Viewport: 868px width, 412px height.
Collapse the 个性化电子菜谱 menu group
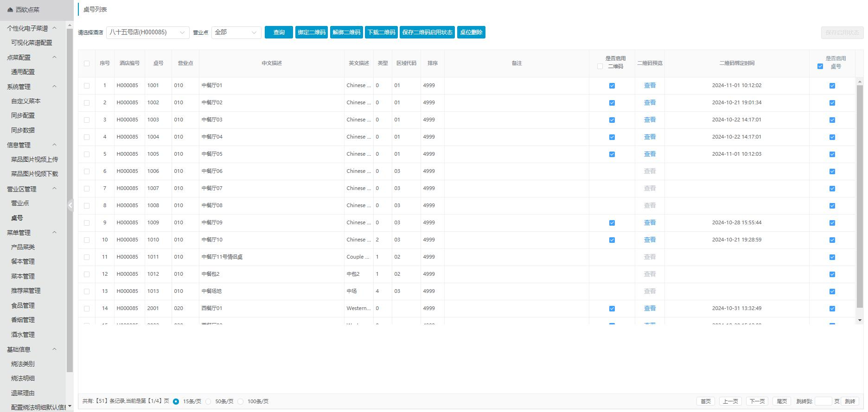coord(54,28)
